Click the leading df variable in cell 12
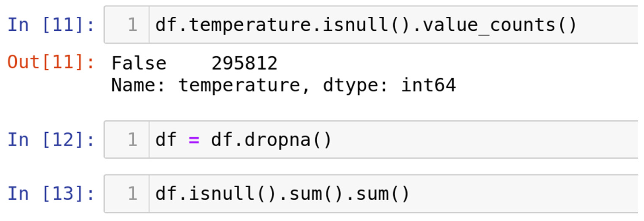This screenshot has width=644, height=221. coord(166,140)
